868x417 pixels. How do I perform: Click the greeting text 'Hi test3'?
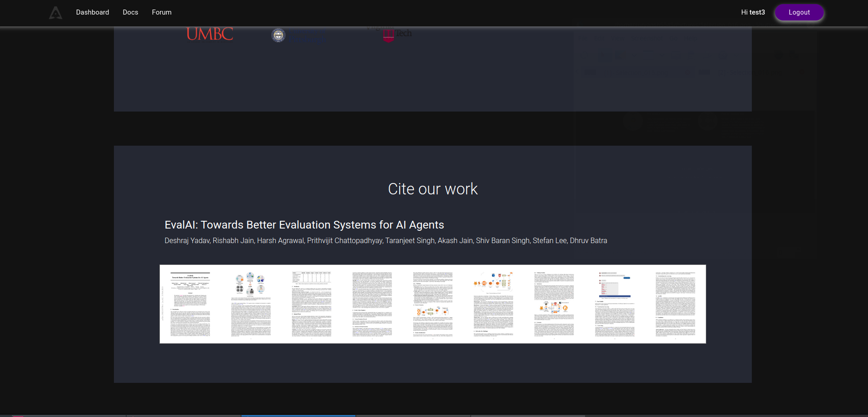point(753,12)
